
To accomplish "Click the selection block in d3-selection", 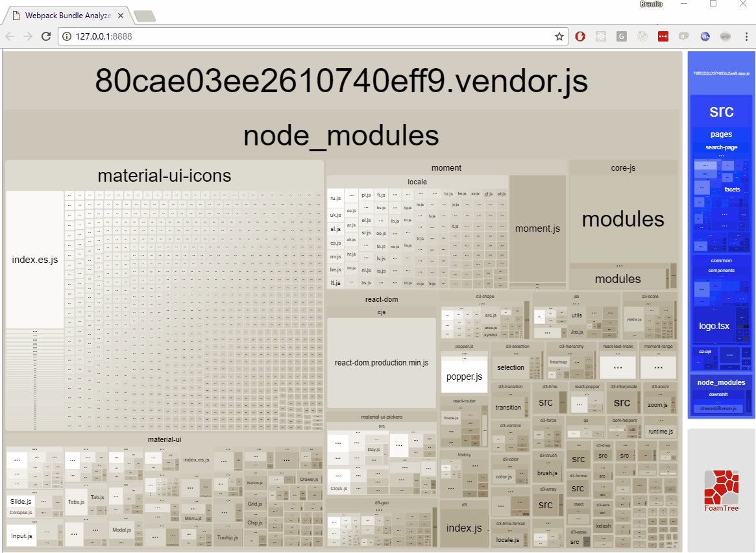I will pyautogui.click(x=511, y=367).
